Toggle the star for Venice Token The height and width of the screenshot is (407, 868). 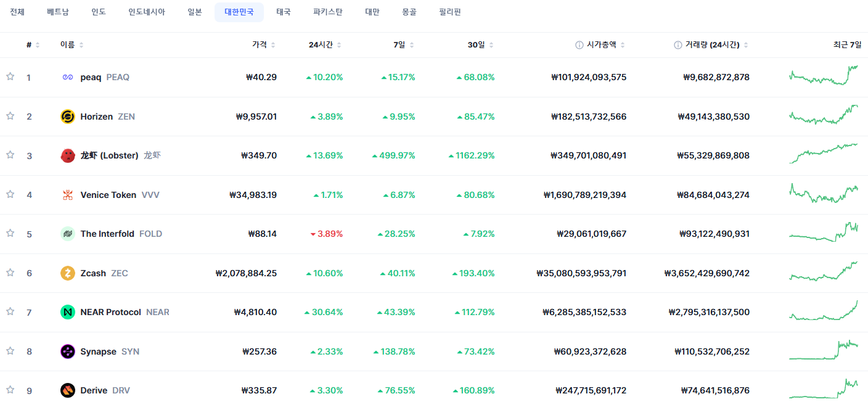[x=10, y=194]
